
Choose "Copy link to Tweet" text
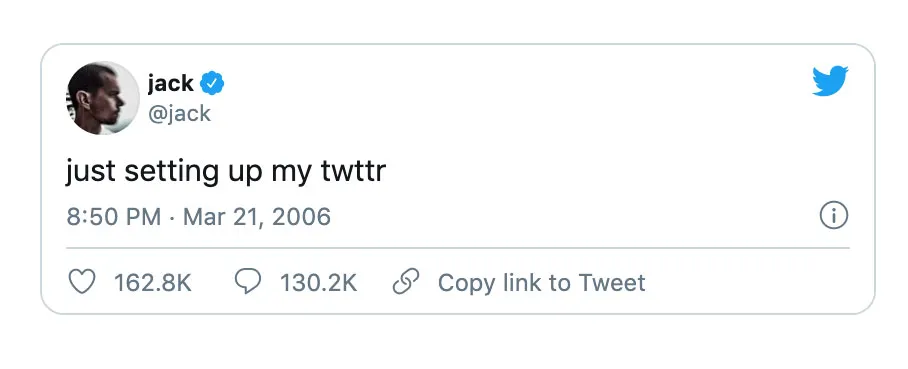pos(541,283)
